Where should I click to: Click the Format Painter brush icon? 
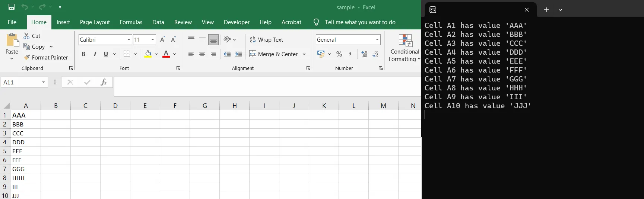click(27, 57)
